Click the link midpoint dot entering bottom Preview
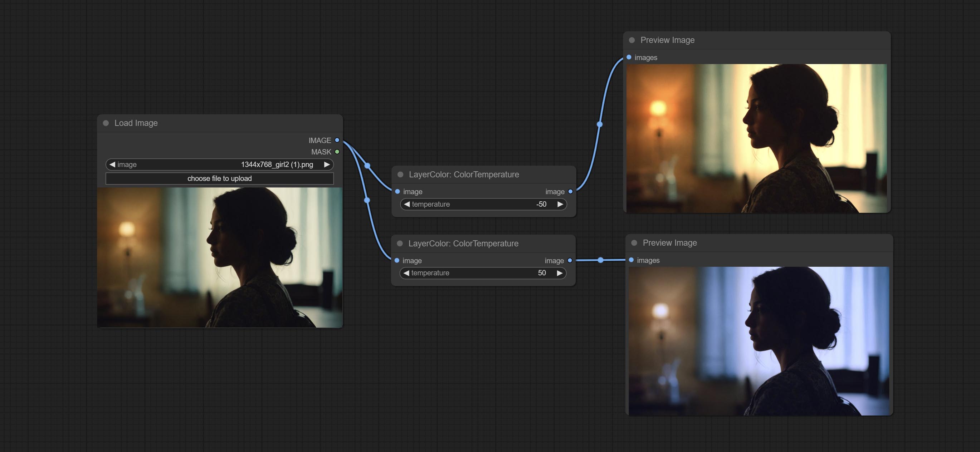 [x=600, y=260]
